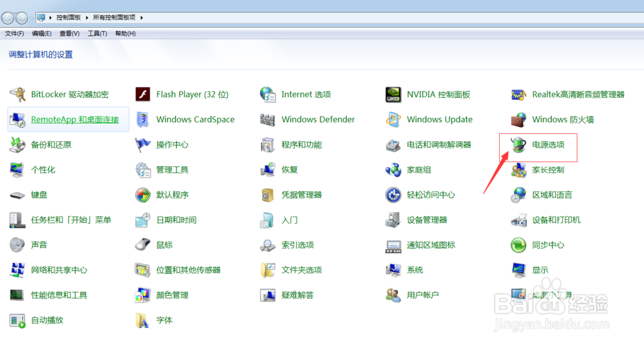Click the 桌面小工具 gadgets icon
644x346 pixels.
(x=518, y=295)
